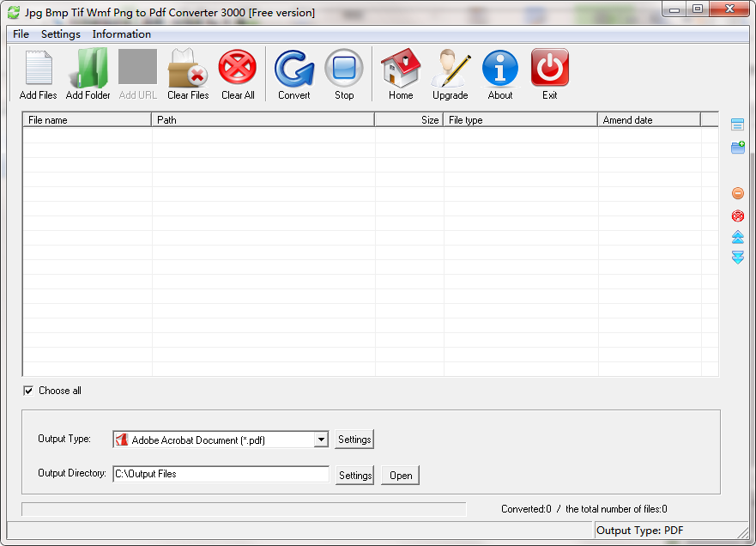Viewport: 756px width, 546px height.
Task: Open the About info icon
Action: click(500, 69)
